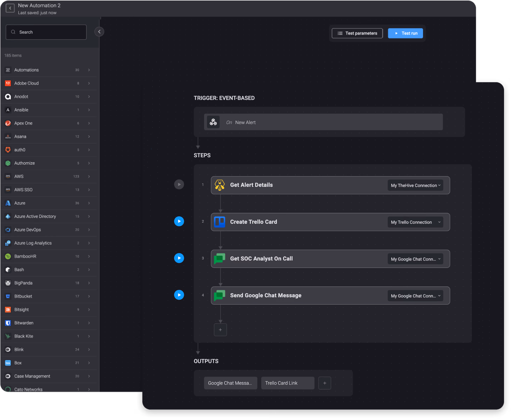
Task: Add a new step with the plus box below step 4
Action: click(220, 330)
